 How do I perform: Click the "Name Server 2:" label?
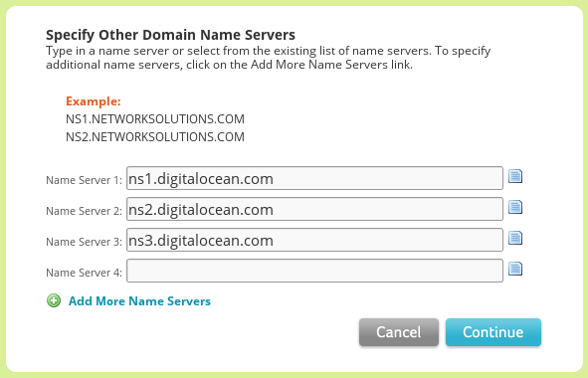click(x=84, y=211)
